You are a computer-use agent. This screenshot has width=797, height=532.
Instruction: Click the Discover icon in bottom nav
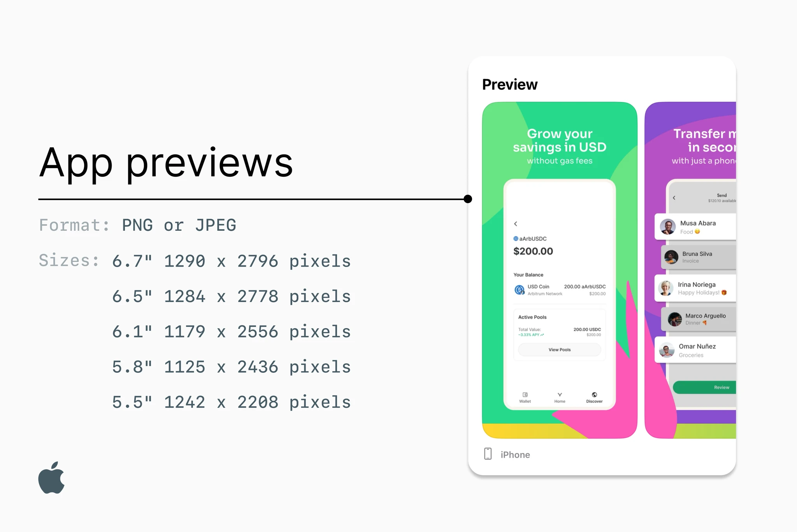click(593, 395)
